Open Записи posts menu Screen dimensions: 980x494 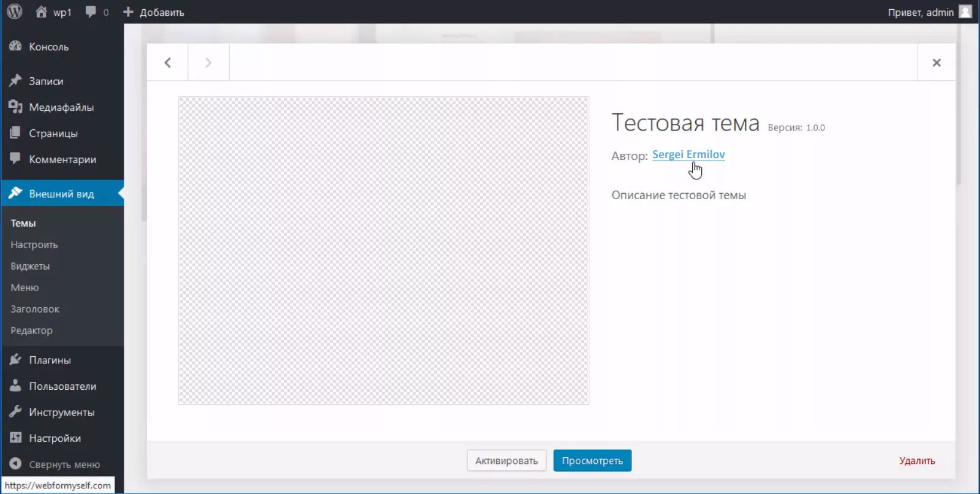pyautogui.click(x=46, y=81)
